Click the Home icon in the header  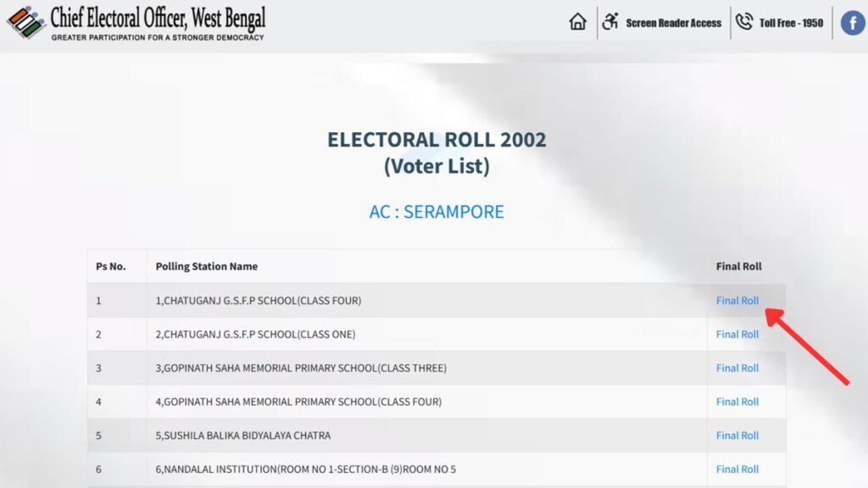[x=577, y=21]
